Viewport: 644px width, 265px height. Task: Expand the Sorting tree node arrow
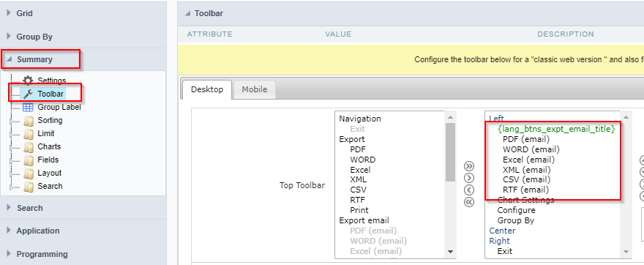(x=11, y=122)
